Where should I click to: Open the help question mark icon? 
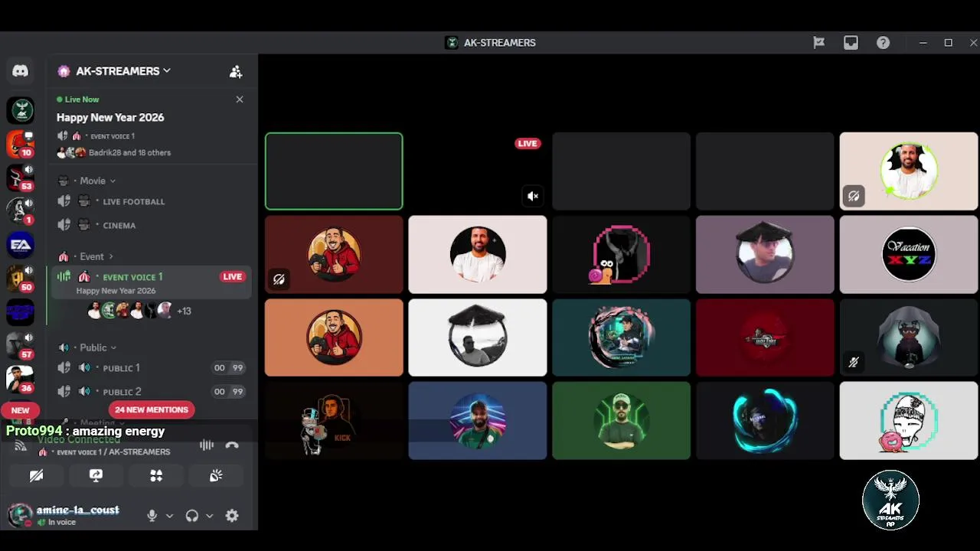(x=883, y=43)
